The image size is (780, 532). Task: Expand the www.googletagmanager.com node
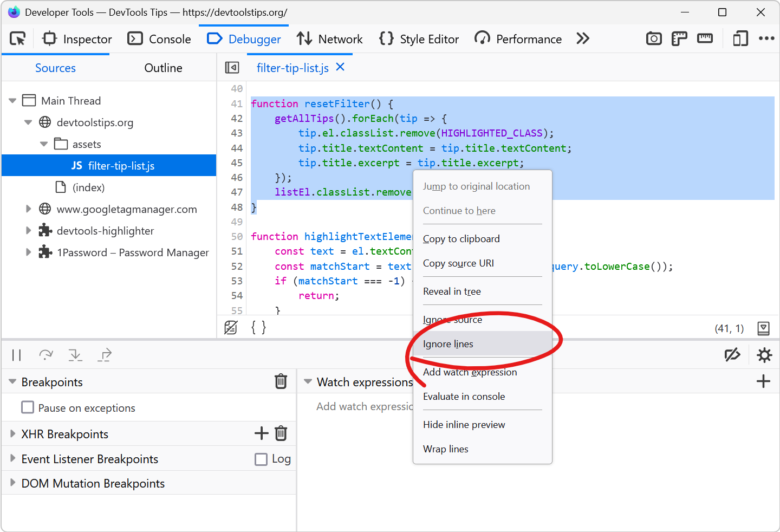(28, 209)
